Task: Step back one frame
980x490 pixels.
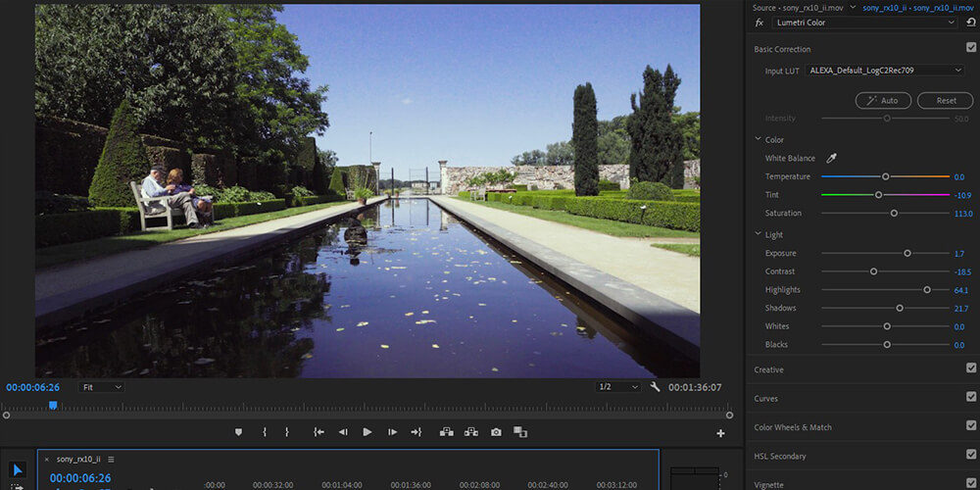Action: pos(343,432)
